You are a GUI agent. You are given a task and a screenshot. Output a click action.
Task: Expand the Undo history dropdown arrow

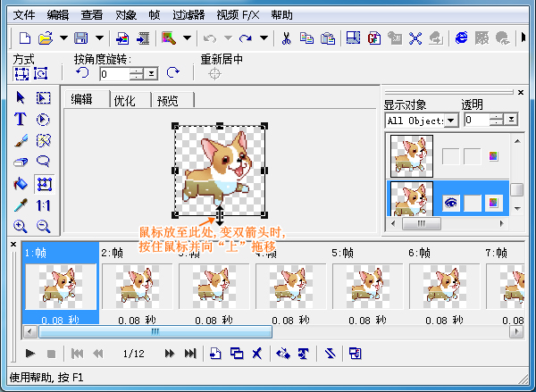point(228,38)
